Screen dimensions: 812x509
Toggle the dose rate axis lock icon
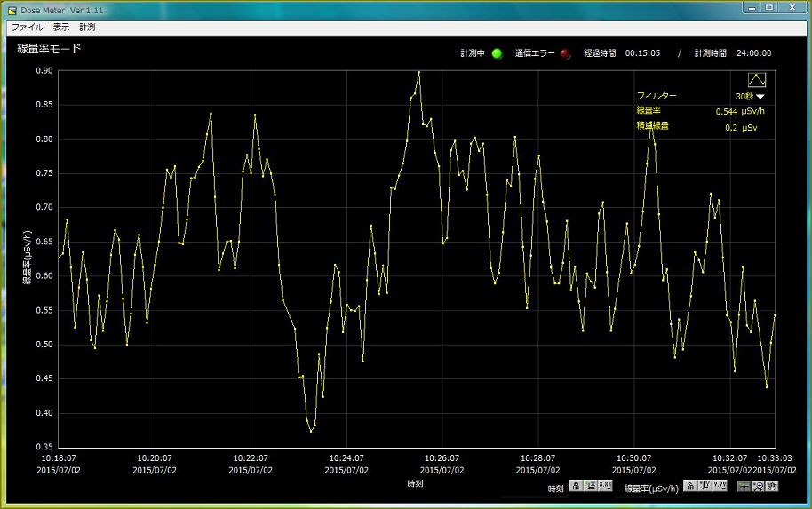(x=689, y=486)
